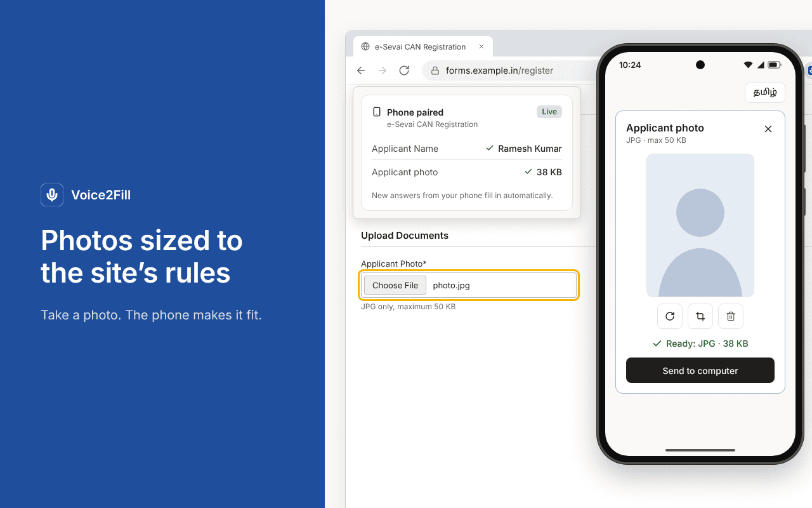Click the Applicant Name row label
Screen dimensions: 812x508
[x=405, y=149]
